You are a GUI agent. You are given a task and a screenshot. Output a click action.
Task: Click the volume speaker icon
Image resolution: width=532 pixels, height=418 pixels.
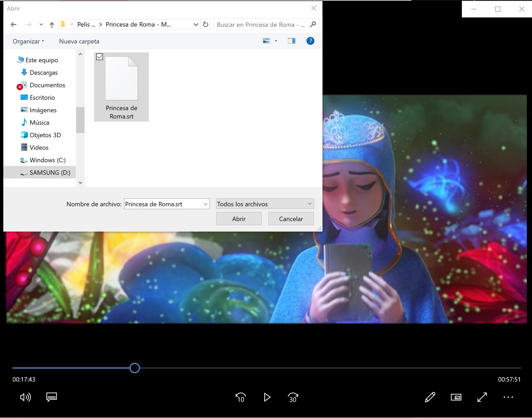click(25, 397)
